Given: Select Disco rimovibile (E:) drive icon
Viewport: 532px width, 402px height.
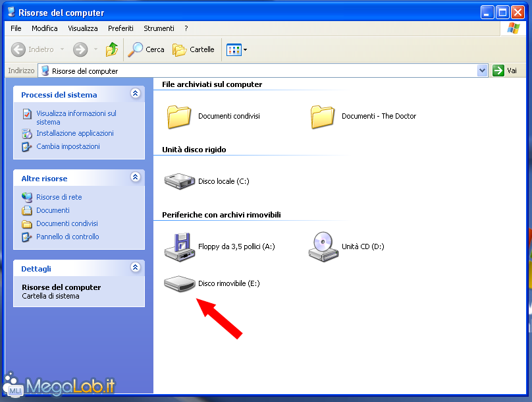Looking at the screenshot, I should pyautogui.click(x=180, y=283).
